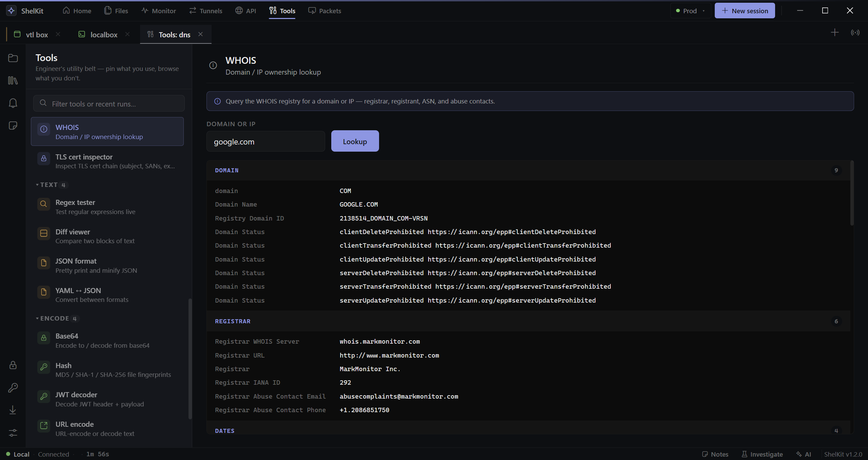The height and width of the screenshot is (460, 868).
Task: Click the Local connection status indicator
Action: click(18, 454)
